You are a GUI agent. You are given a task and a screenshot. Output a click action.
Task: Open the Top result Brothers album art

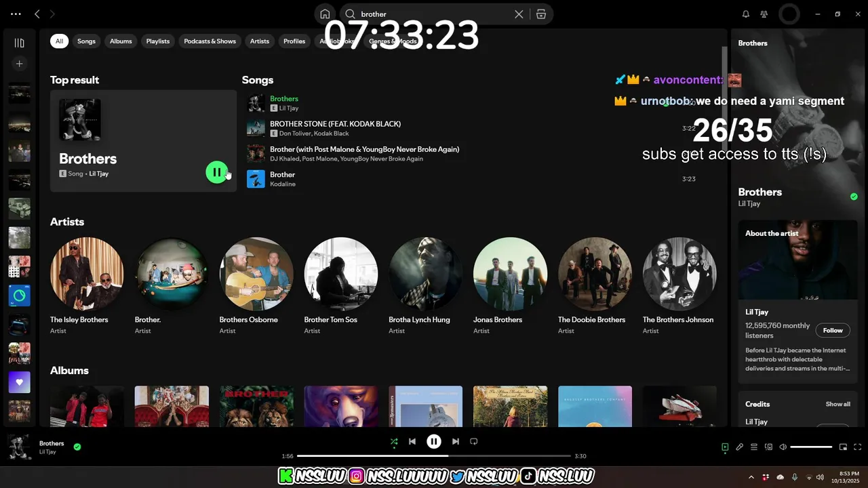tap(80, 120)
